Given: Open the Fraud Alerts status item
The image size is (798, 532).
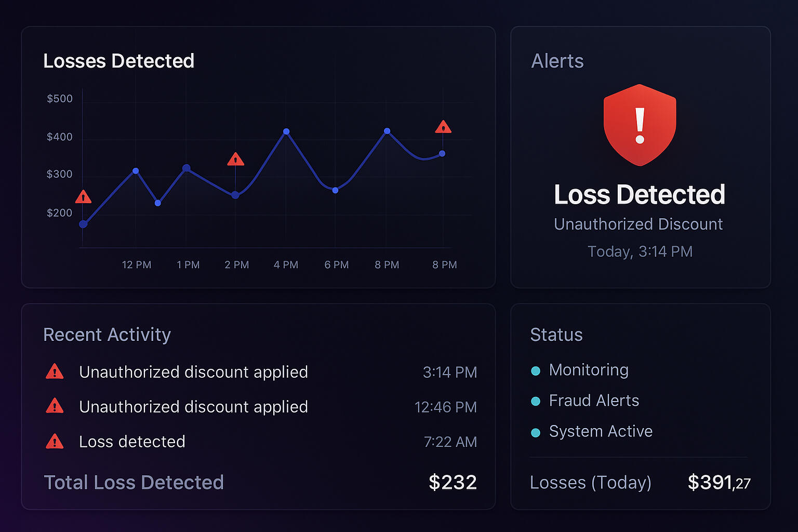Looking at the screenshot, I should (594, 401).
